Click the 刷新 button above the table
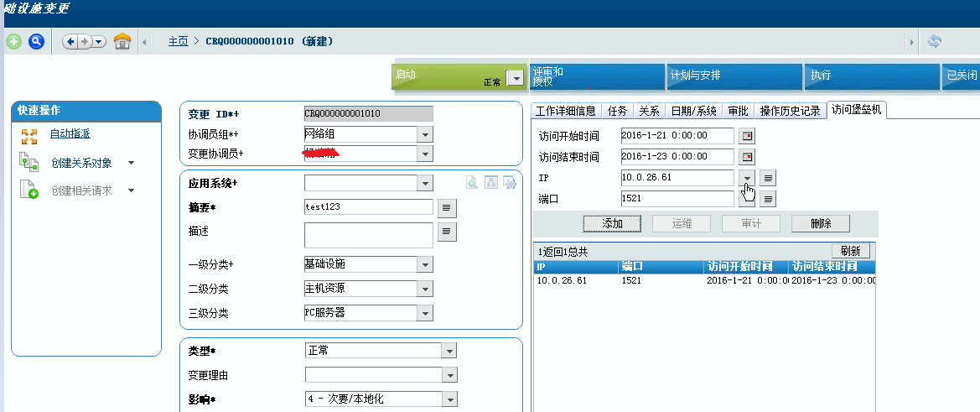This screenshot has height=412, width=980. pos(851,251)
